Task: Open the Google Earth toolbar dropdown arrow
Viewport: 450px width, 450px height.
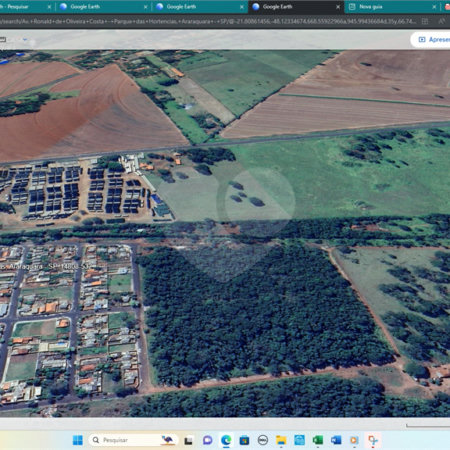Action: pos(25,40)
